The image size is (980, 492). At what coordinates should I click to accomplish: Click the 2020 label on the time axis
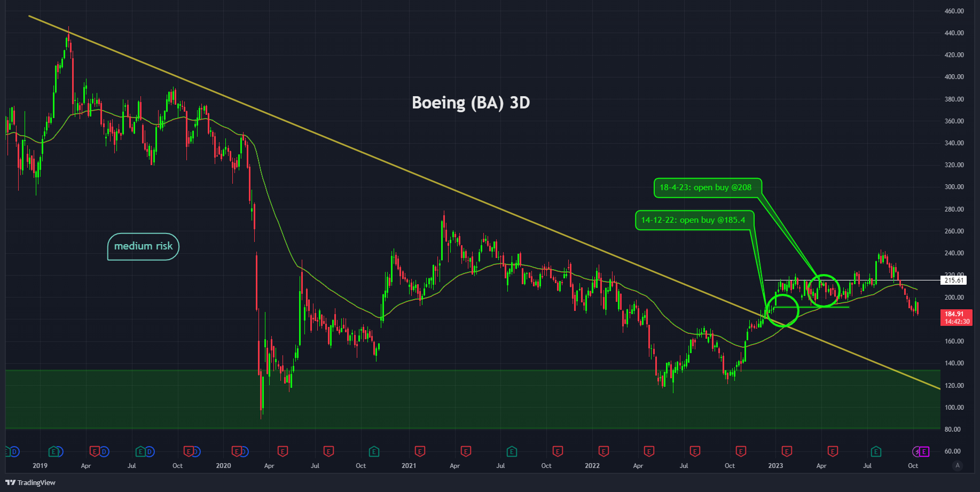(x=223, y=466)
